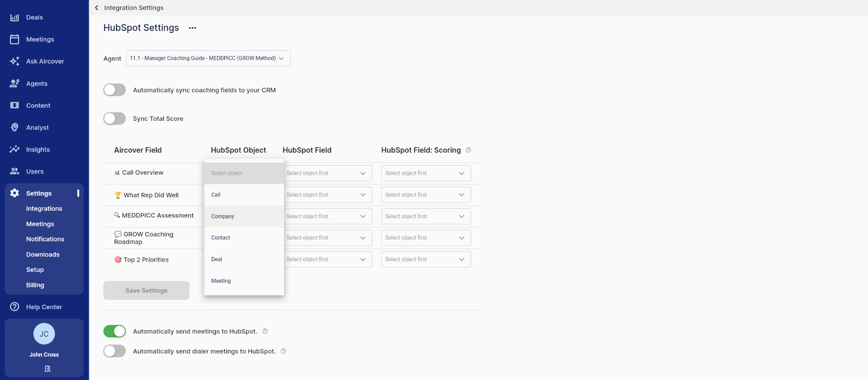The width and height of the screenshot is (868, 380).
Task: Click the GROW Coaching Roadmap label
Action: [144, 238]
